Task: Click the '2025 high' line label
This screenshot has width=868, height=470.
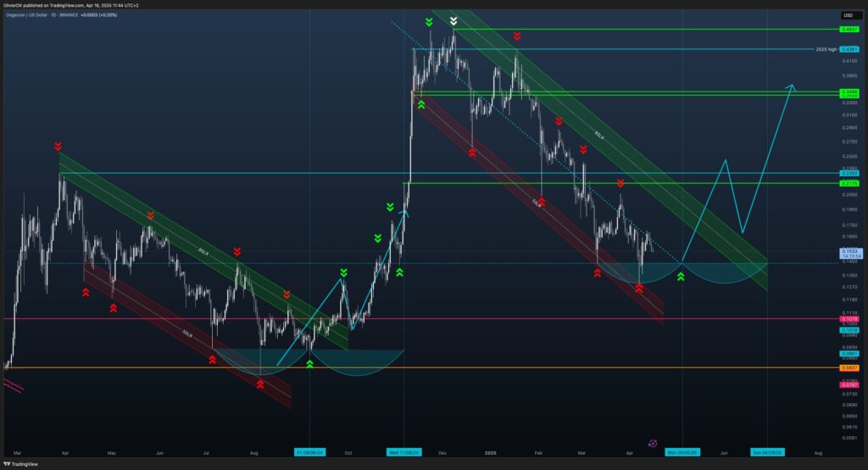Action: pos(826,49)
